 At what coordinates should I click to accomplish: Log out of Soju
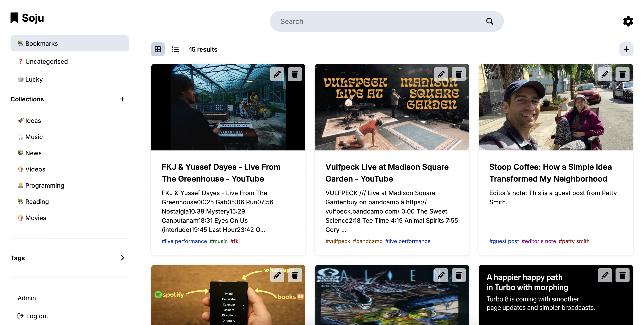coord(33,316)
